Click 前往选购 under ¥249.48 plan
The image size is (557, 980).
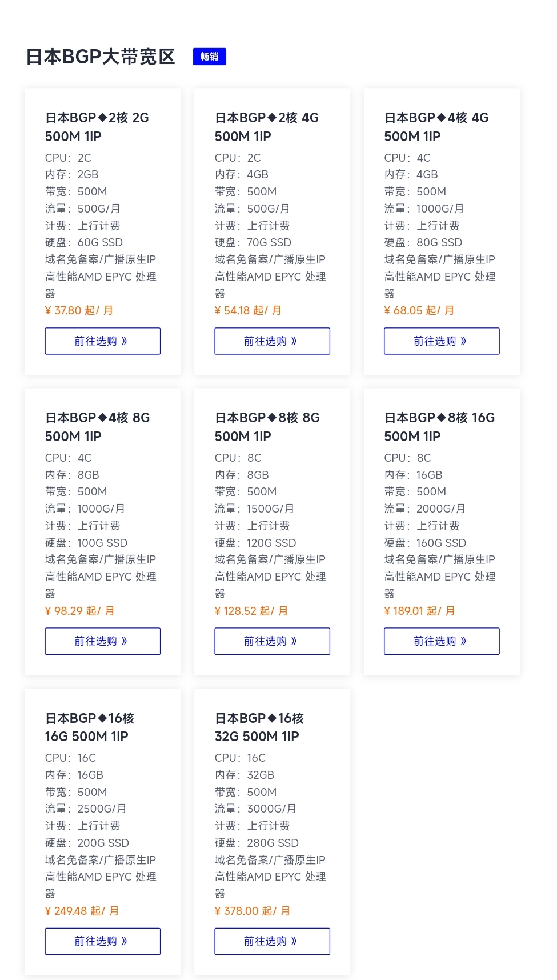click(x=103, y=941)
